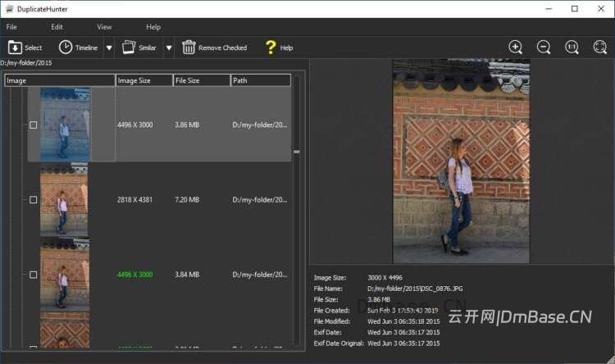The width and height of the screenshot is (615, 364).
Task: Select the bluish thumbnail in first row
Action: click(65, 125)
